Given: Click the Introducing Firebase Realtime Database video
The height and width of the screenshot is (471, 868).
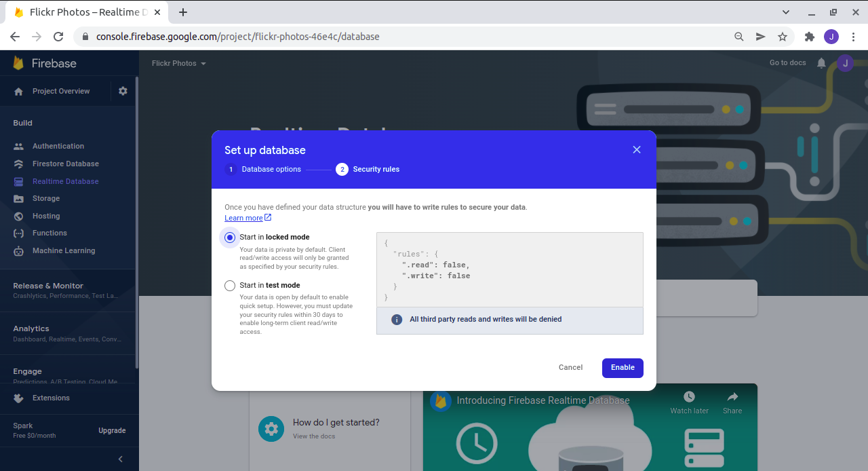Looking at the screenshot, I should pyautogui.click(x=590, y=428).
